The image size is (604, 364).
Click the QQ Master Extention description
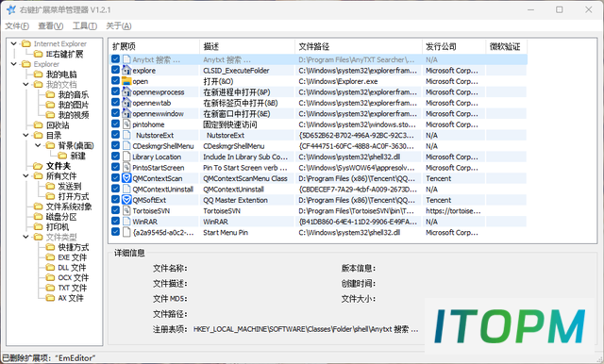(x=235, y=200)
